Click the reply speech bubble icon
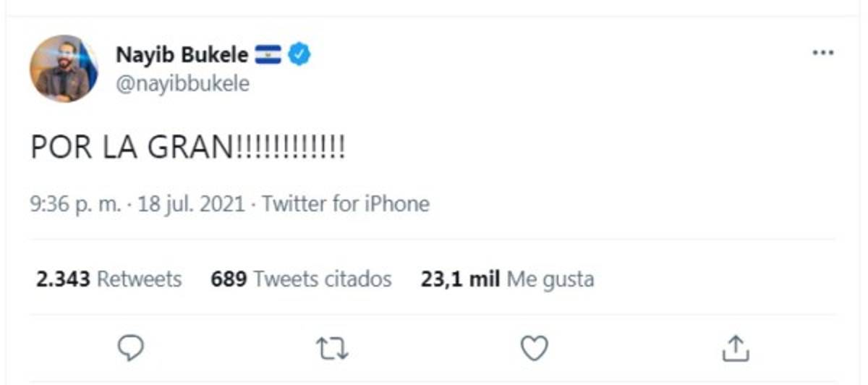Viewport: 868px width, 385px height. 132,348
